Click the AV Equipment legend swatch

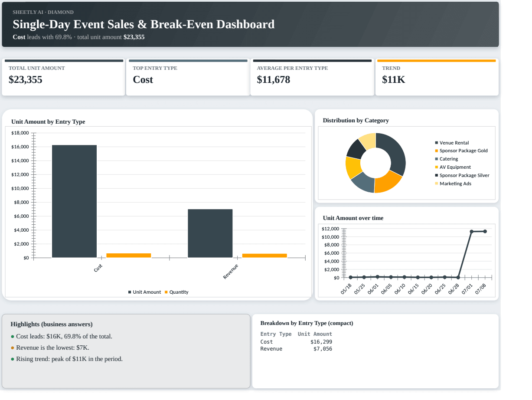437,167
